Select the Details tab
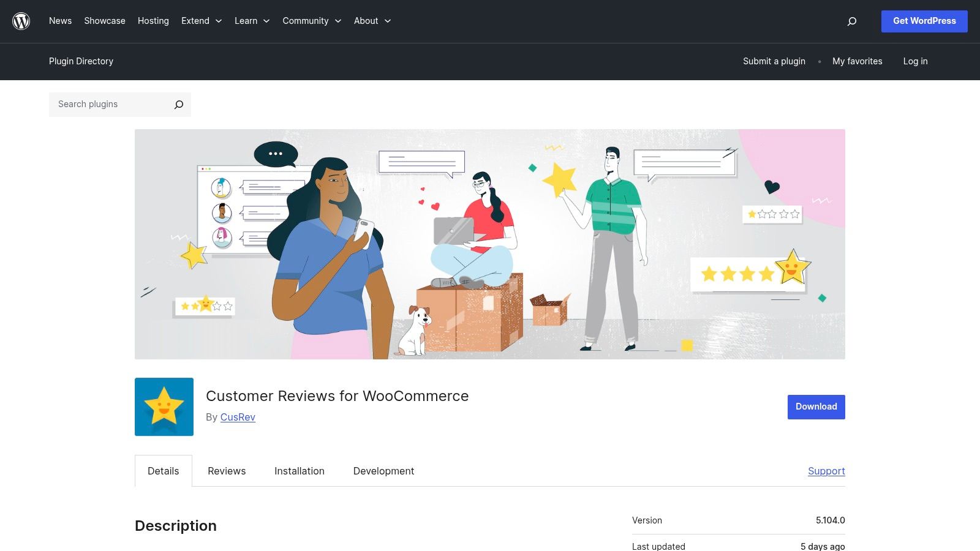The width and height of the screenshot is (980, 551). pyautogui.click(x=164, y=471)
